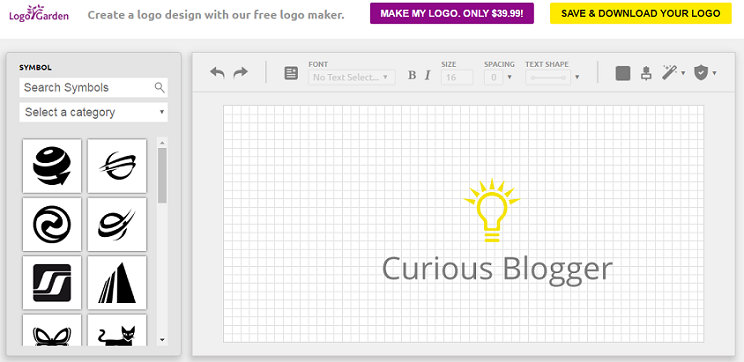Expand the shield icon dropdown arrow

pyautogui.click(x=714, y=73)
